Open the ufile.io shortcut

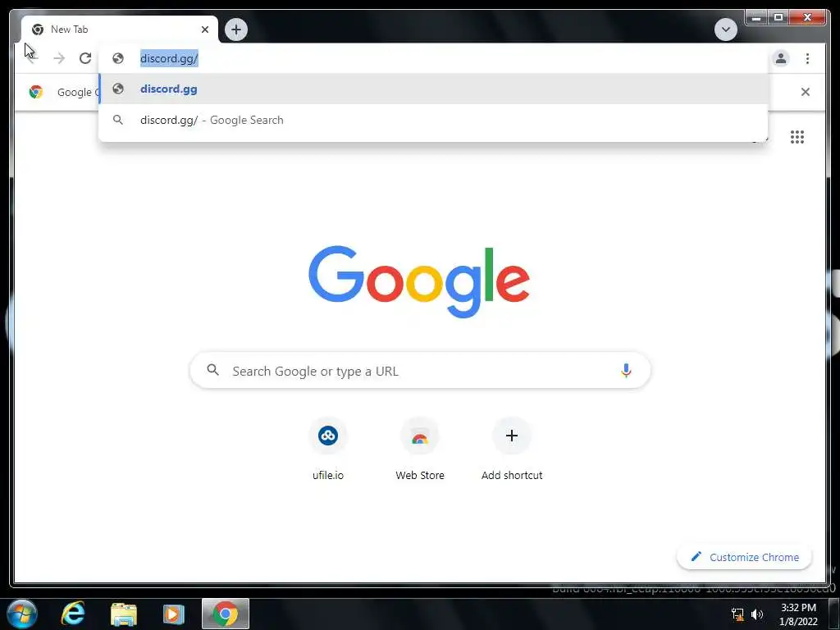pyautogui.click(x=328, y=449)
